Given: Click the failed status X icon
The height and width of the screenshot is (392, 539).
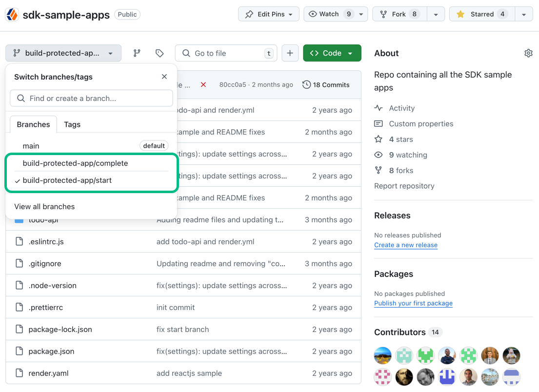Looking at the screenshot, I should point(203,85).
